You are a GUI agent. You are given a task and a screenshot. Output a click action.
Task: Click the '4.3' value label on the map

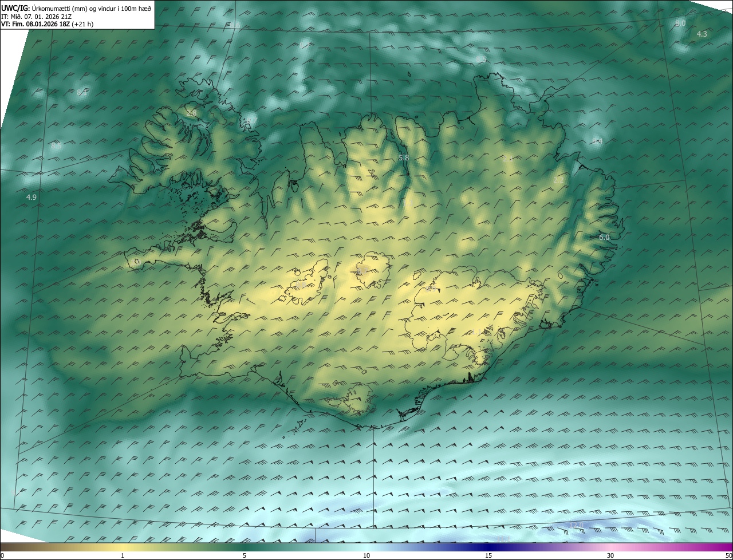(x=702, y=34)
